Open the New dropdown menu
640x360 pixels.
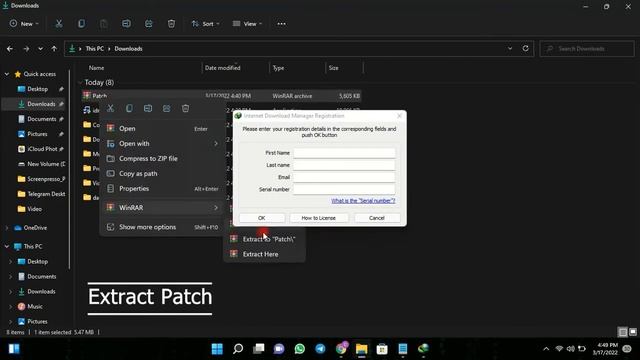[x=24, y=24]
